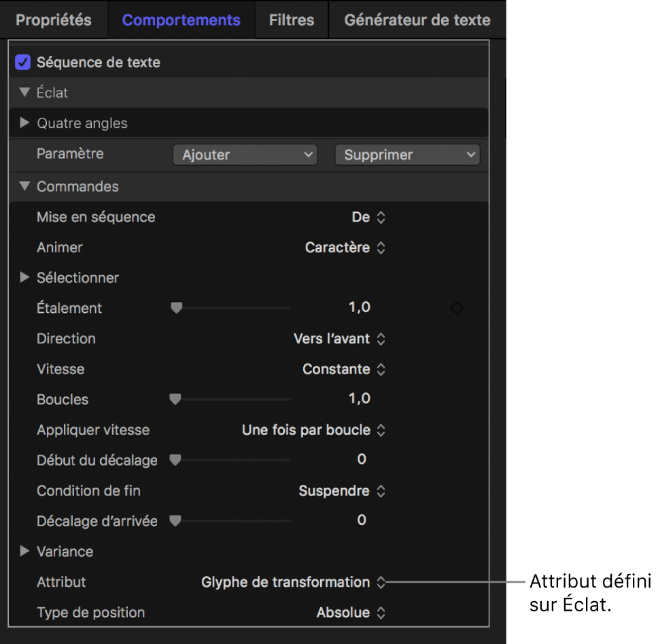
Task: Switch to the Propriétés tab
Action: 54,20
